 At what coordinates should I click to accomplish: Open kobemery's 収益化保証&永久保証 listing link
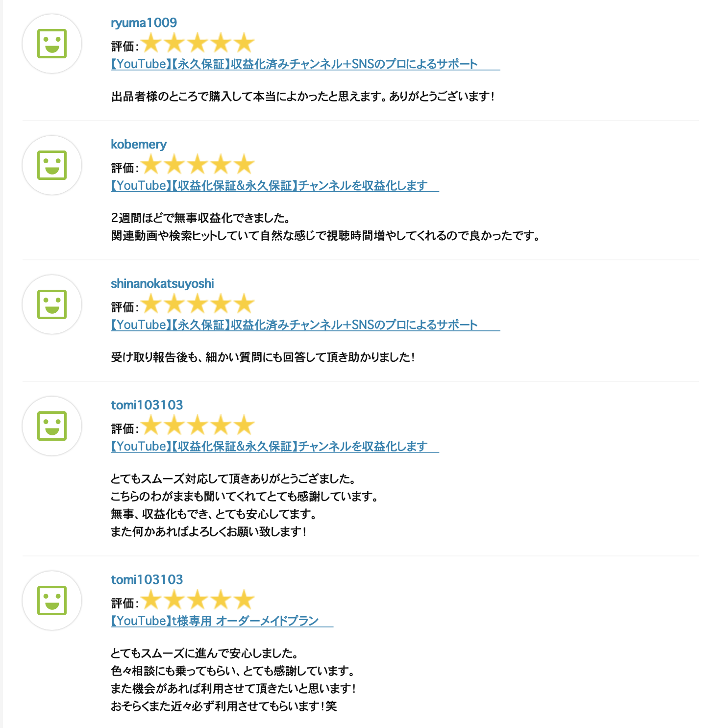pyautogui.click(x=275, y=186)
